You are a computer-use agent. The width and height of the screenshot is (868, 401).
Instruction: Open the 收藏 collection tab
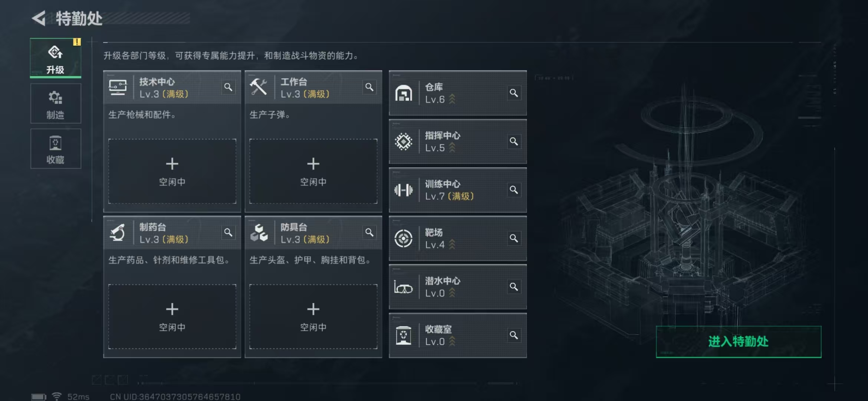pos(56,149)
